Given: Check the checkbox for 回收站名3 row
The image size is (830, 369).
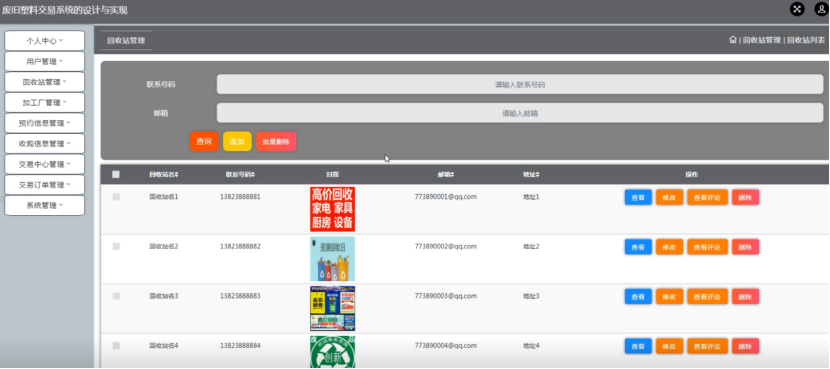Looking at the screenshot, I should [x=116, y=296].
